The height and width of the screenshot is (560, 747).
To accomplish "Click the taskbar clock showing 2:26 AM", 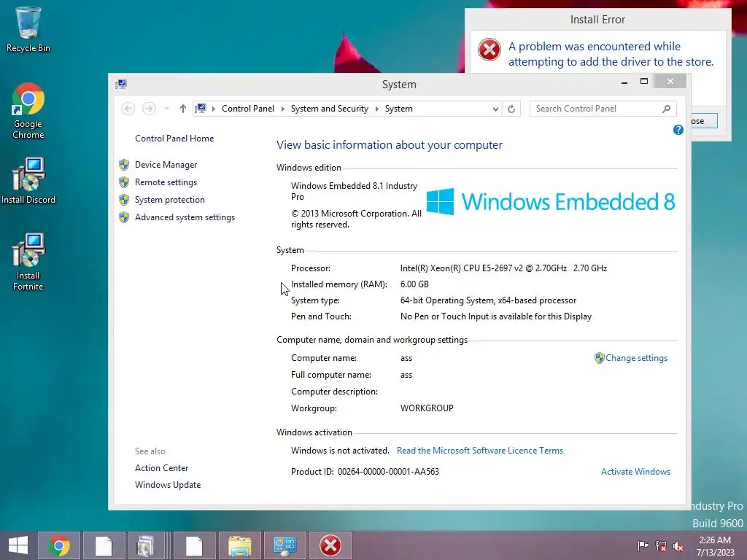I will coord(715,545).
